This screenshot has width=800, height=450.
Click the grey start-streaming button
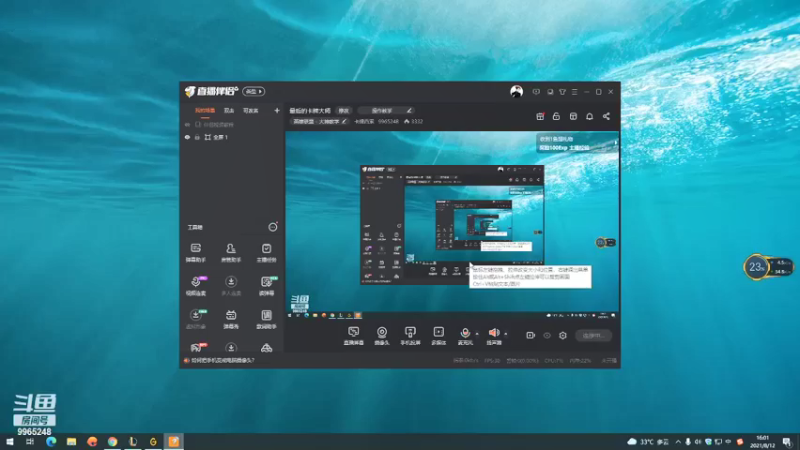[x=593, y=335]
